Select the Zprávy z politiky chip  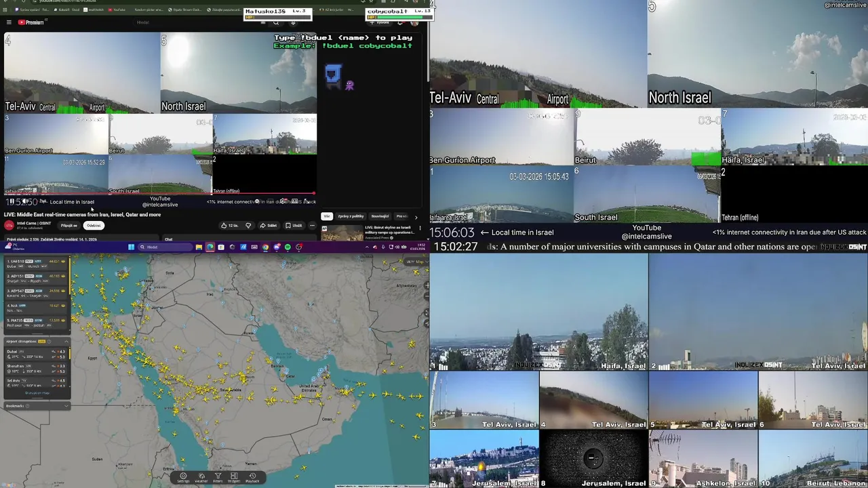(351, 216)
